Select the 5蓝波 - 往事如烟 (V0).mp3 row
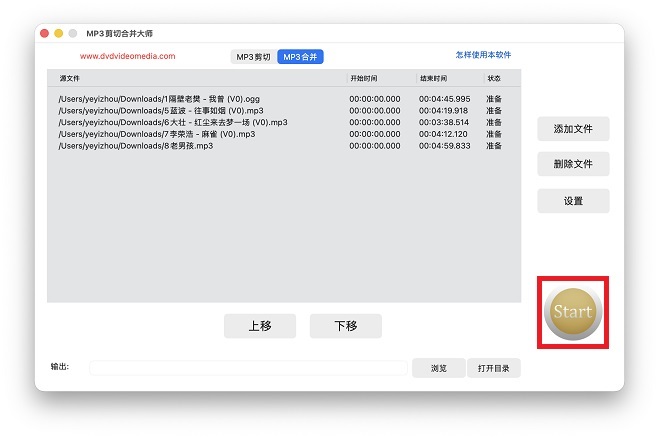The height and width of the screenshot is (437, 659). [x=161, y=110]
